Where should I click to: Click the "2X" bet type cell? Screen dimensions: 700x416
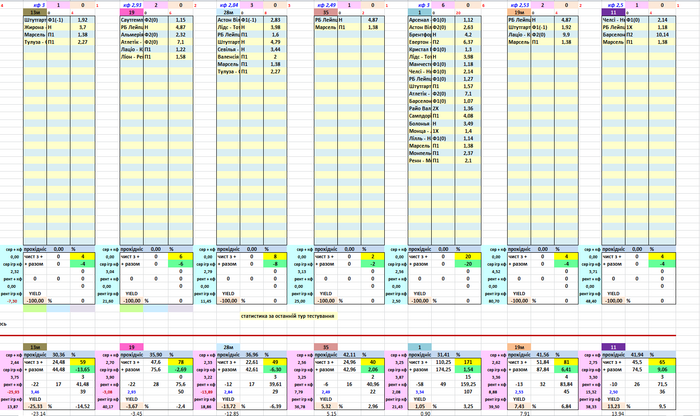tap(443, 108)
